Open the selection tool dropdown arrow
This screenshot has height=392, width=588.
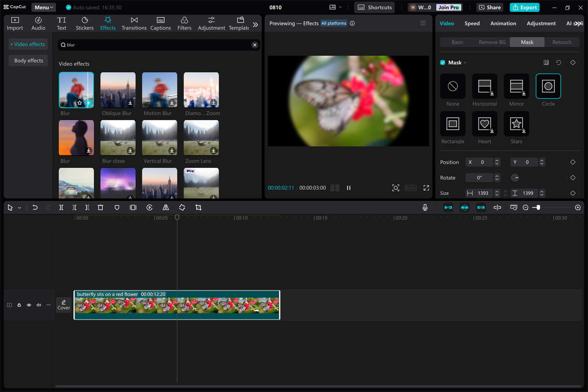[19, 207]
